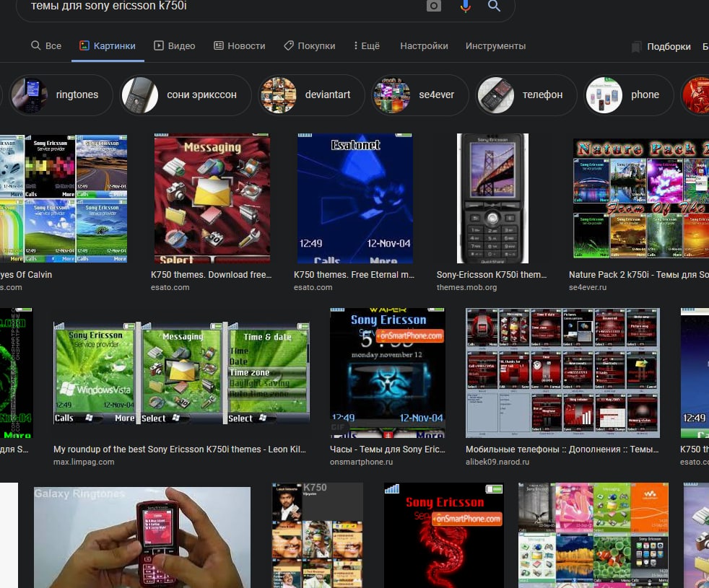This screenshot has height=588, width=709.
Task: Open the K750i phone photo thumbnail
Action: click(x=492, y=198)
